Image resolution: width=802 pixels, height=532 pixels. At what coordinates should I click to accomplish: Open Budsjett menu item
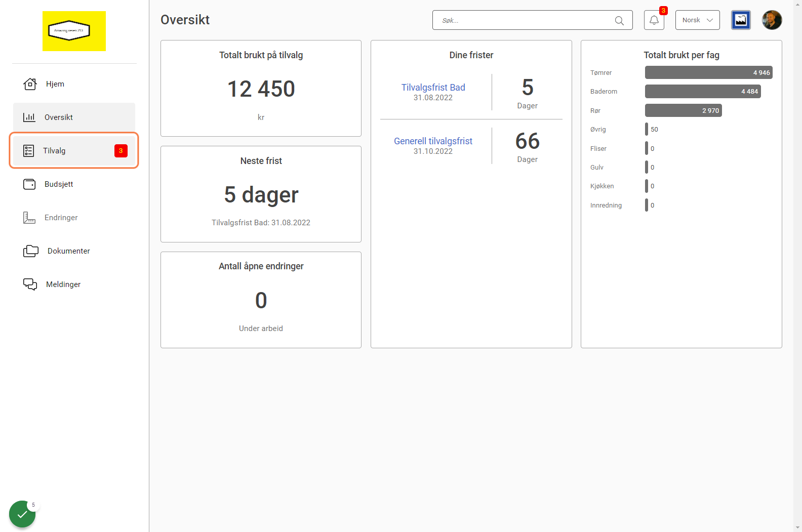click(74, 184)
